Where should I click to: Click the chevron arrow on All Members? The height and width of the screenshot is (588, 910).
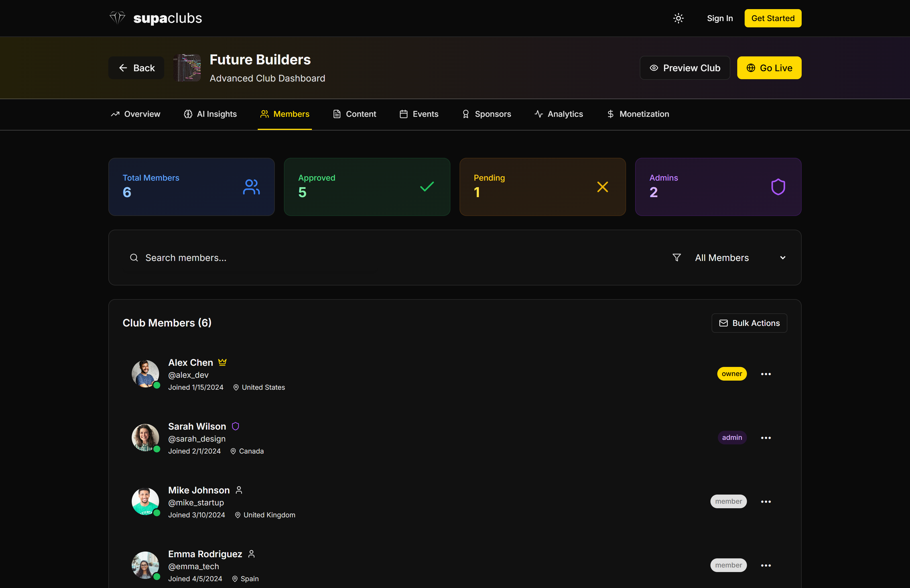[782, 258]
